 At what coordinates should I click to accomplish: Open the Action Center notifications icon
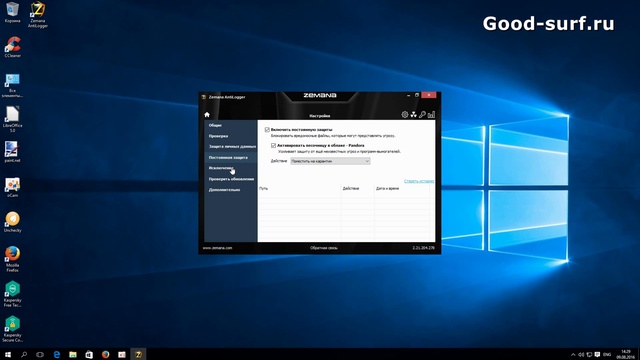(597, 355)
